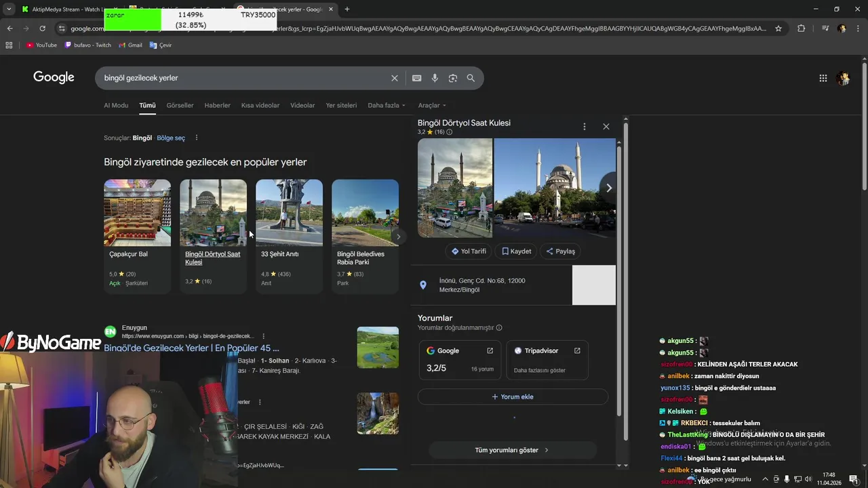Share the place with Paylaş button
This screenshot has height=488, width=868.
coord(560,251)
